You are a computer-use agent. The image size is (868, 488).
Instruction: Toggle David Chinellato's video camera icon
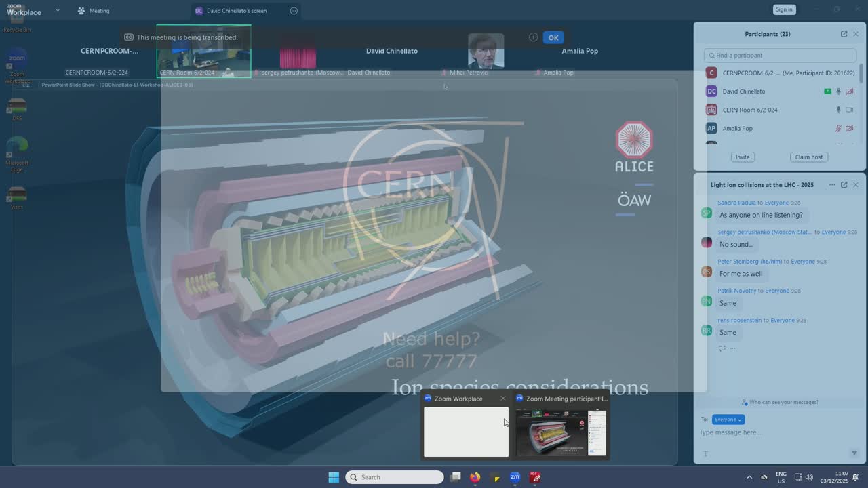[849, 91]
